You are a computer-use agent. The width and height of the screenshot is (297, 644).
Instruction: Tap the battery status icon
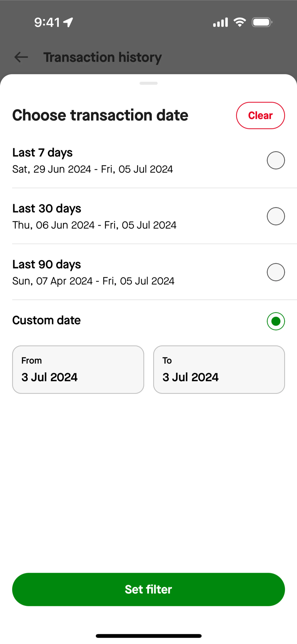[x=262, y=22]
